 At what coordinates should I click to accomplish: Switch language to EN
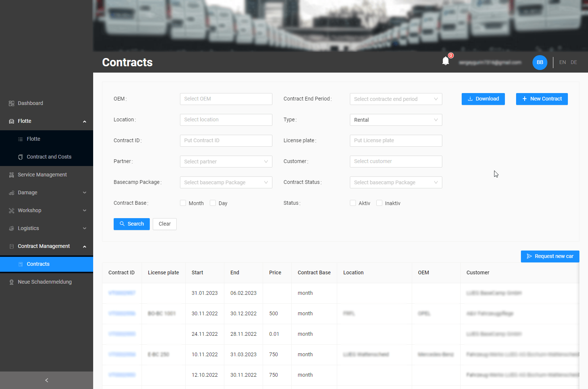(562, 62)
